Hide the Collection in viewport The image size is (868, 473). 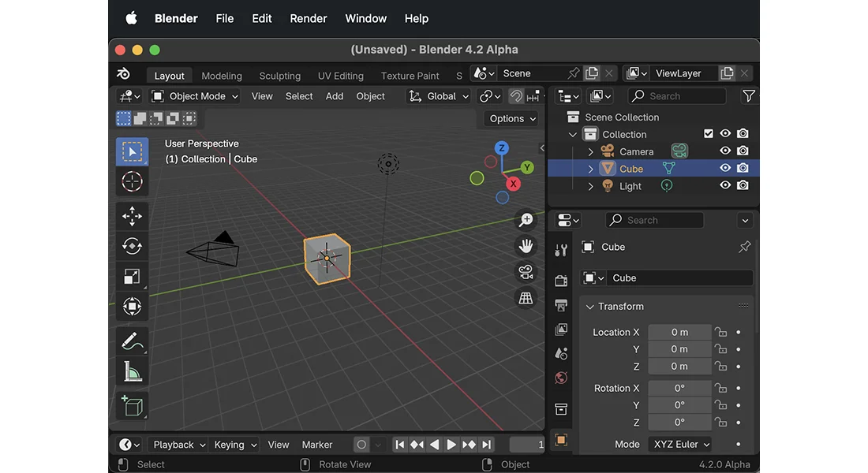coord(725,133)
